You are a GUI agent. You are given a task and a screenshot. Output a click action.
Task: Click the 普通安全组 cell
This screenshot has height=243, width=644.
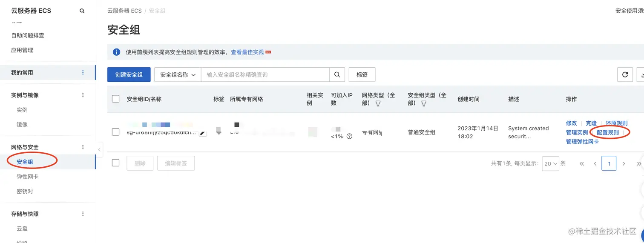point(422,132)
